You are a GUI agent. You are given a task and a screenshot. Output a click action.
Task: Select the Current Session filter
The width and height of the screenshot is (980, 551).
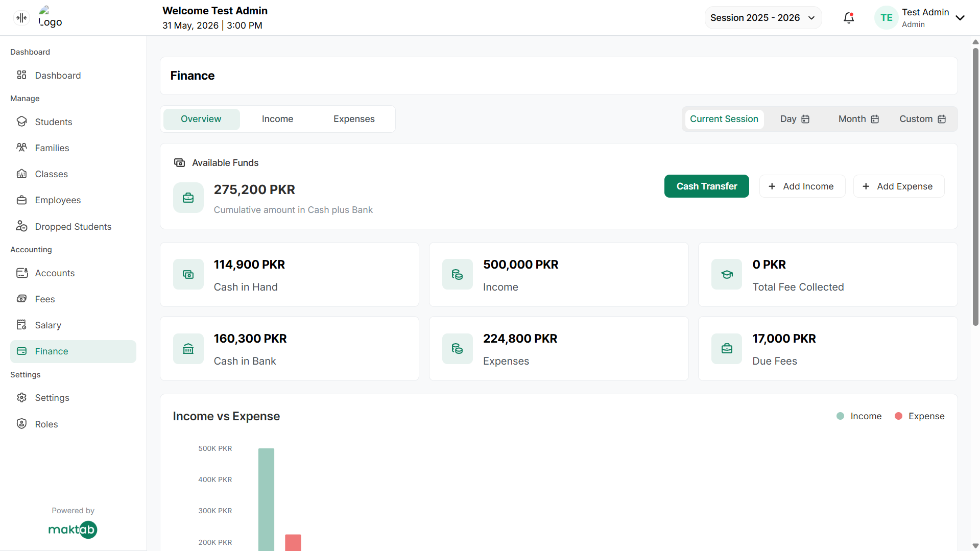(x=724, y=119)
